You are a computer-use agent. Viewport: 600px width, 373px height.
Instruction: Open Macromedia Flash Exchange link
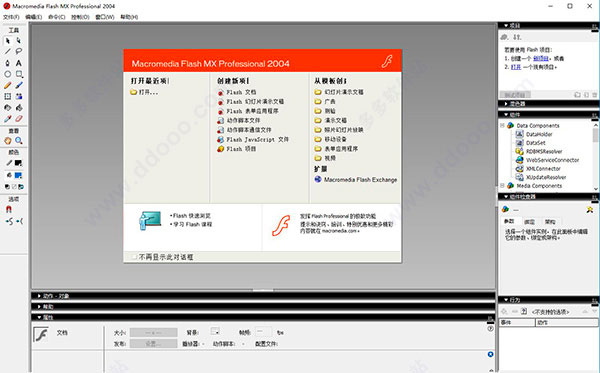pos(360,179)
